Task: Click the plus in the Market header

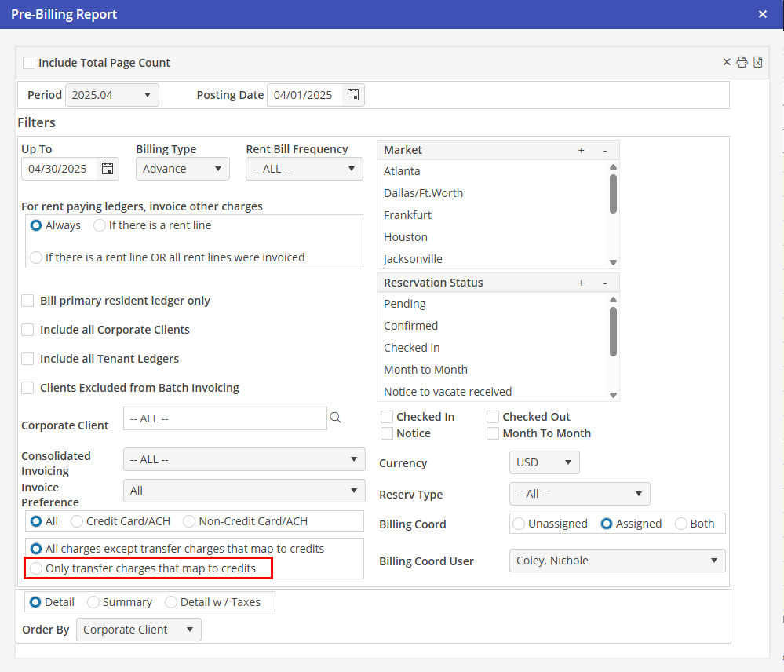Action: click(x=581, y=150)
